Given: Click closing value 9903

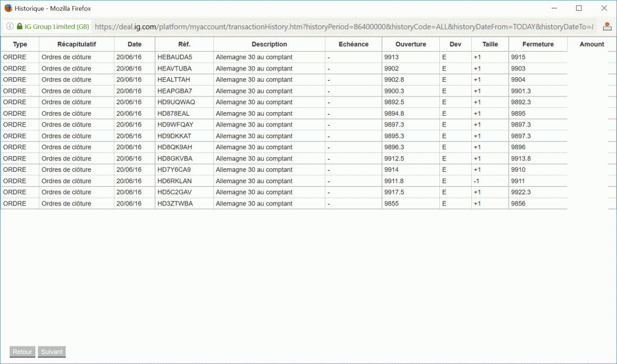Looking at the screenshot, I should coord(518,69).
